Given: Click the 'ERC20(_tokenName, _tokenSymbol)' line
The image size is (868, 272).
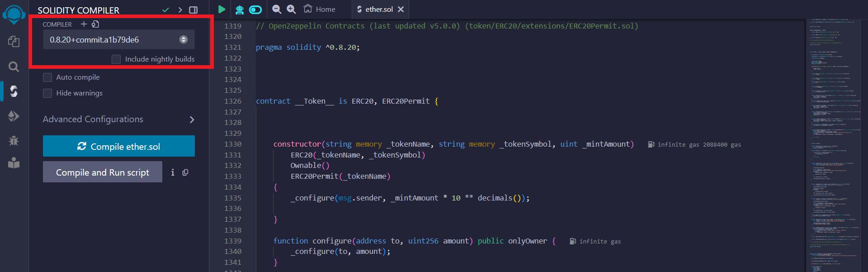Looking at the screenshot, I should (358, 155).
